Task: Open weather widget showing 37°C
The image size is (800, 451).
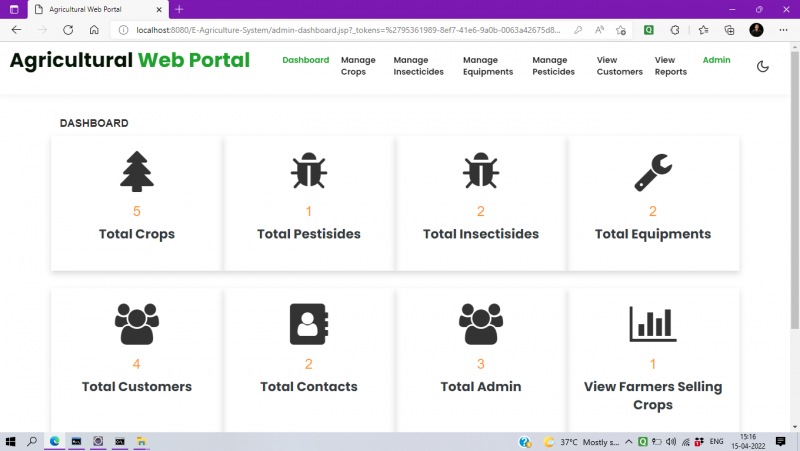Action: [581, 442]
